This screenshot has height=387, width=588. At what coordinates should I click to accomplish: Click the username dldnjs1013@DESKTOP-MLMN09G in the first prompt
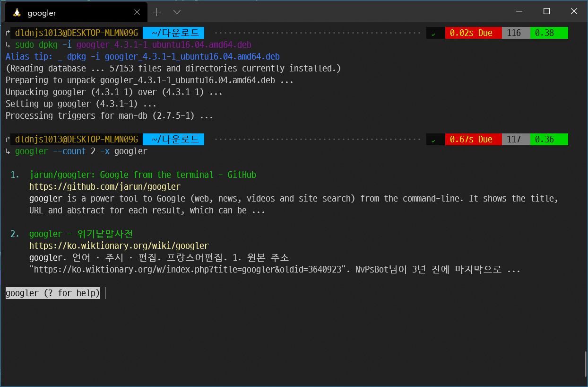click(x=76, y=33)
